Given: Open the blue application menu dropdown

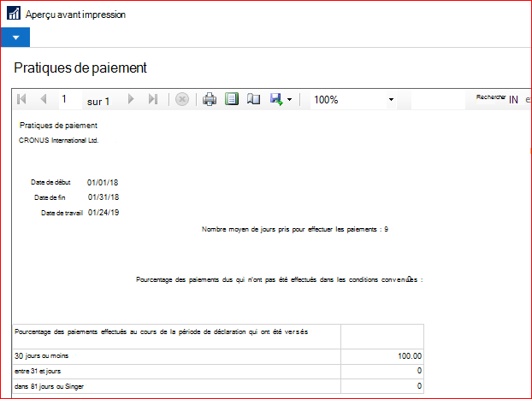Looking at the screenshot, I should pos(15,38).
